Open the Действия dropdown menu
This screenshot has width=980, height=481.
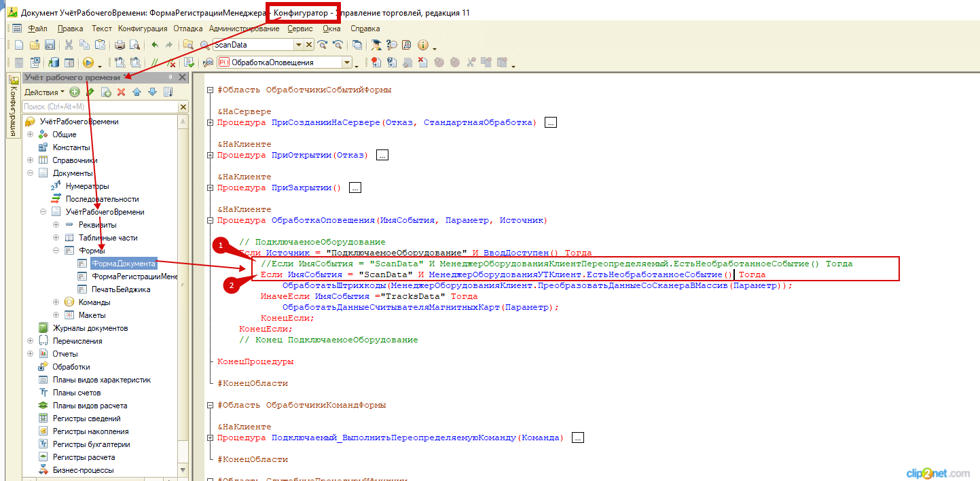[x=44, y=92]
